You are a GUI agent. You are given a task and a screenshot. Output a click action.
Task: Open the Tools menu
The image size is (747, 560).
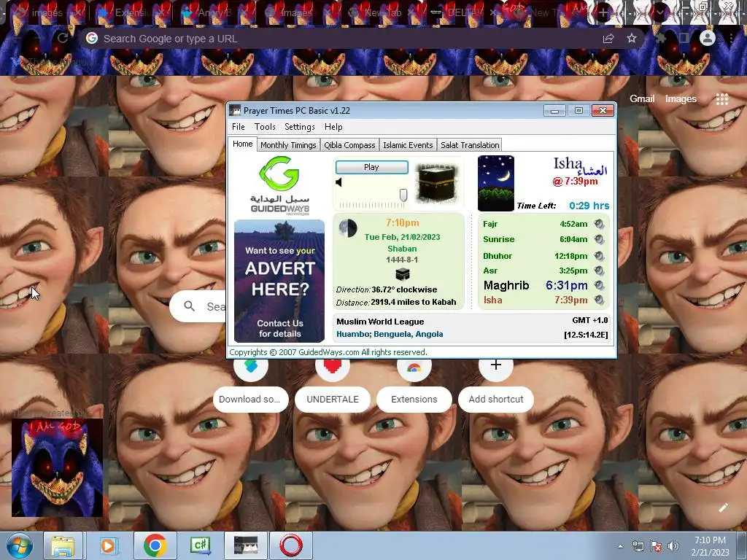pos(265,127)
